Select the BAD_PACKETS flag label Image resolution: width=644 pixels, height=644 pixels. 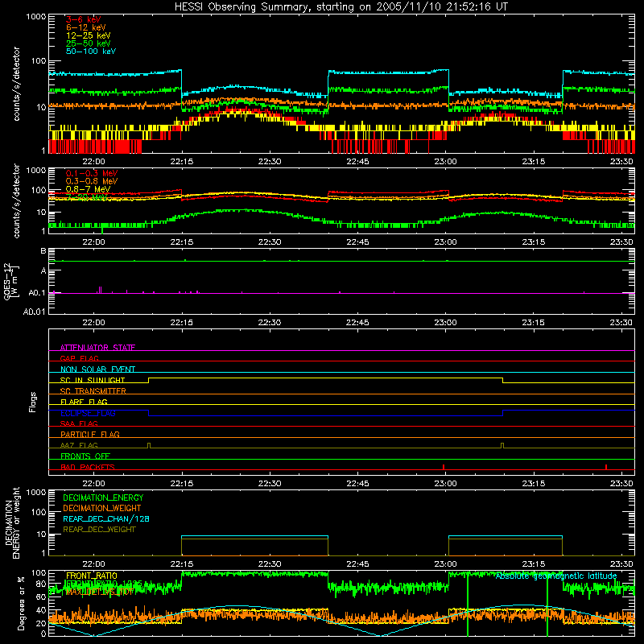tap(88, 467)
